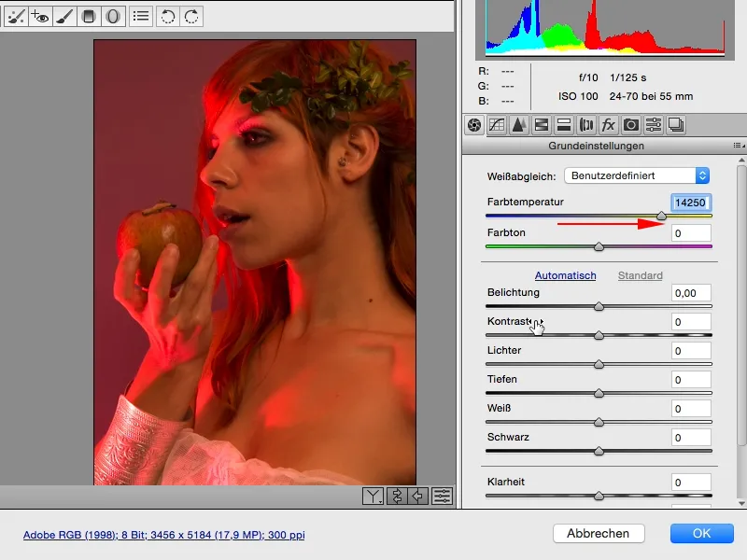The height and width of the screenshot is (560, 747).
Task: Open Split Toning panel tab
Action: 564,125
